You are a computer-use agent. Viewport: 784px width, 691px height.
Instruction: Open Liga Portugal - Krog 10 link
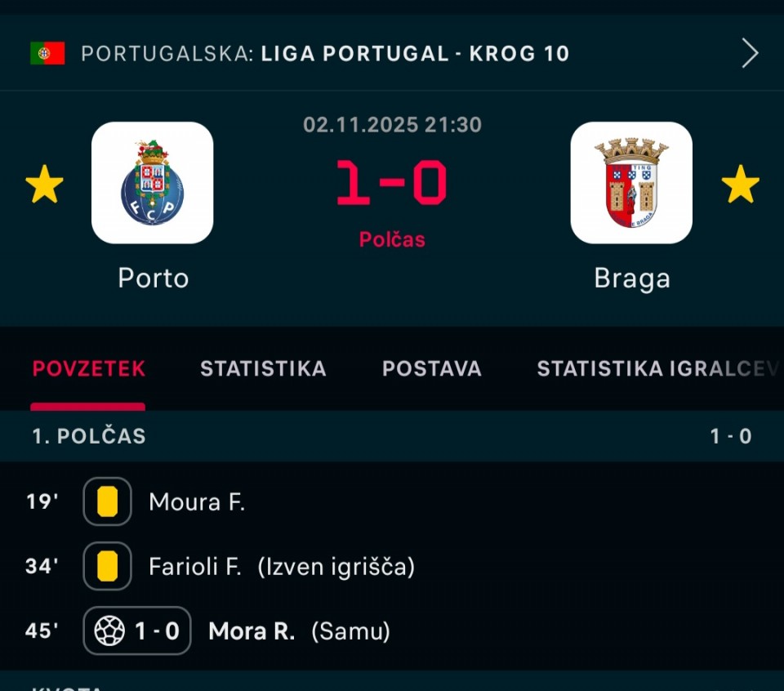pyautogui.click(x=415, y=54)
